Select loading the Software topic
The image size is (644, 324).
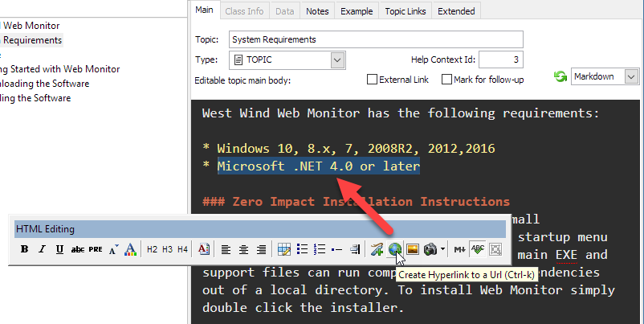point(44,84)
